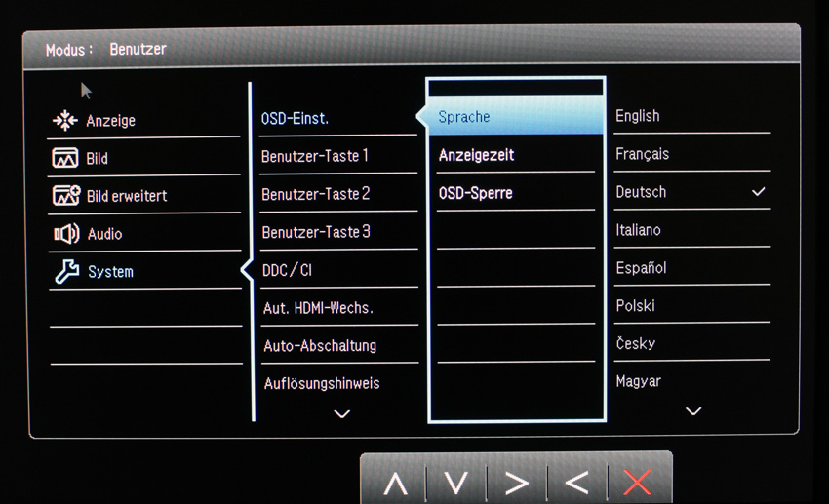829x504 pixels.
Task: Click the down arrow navigation key
Action: point(455,483)
